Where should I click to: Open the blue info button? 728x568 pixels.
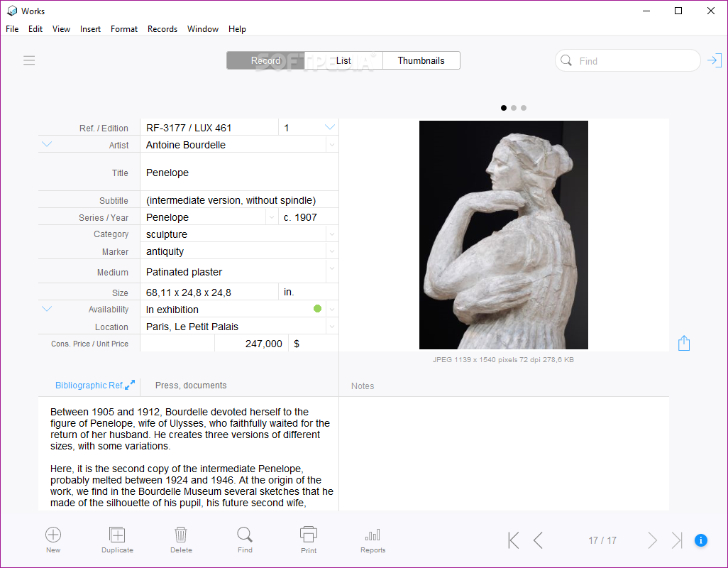[x=700, y=540]
